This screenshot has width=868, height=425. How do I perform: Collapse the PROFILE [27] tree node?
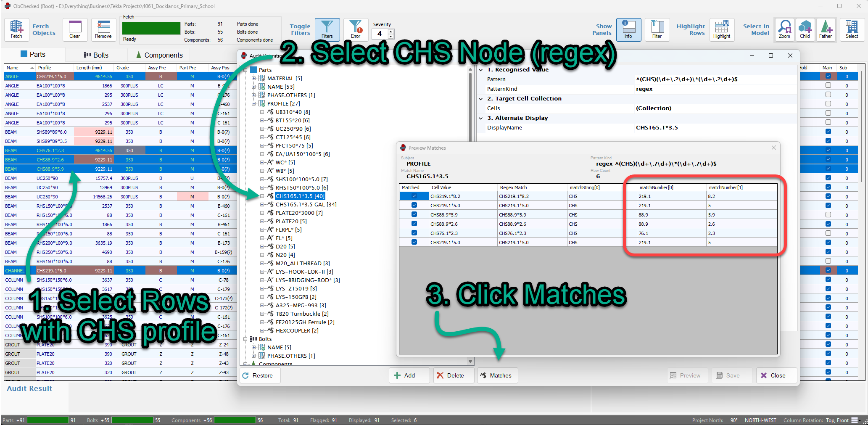pos(254,103)
